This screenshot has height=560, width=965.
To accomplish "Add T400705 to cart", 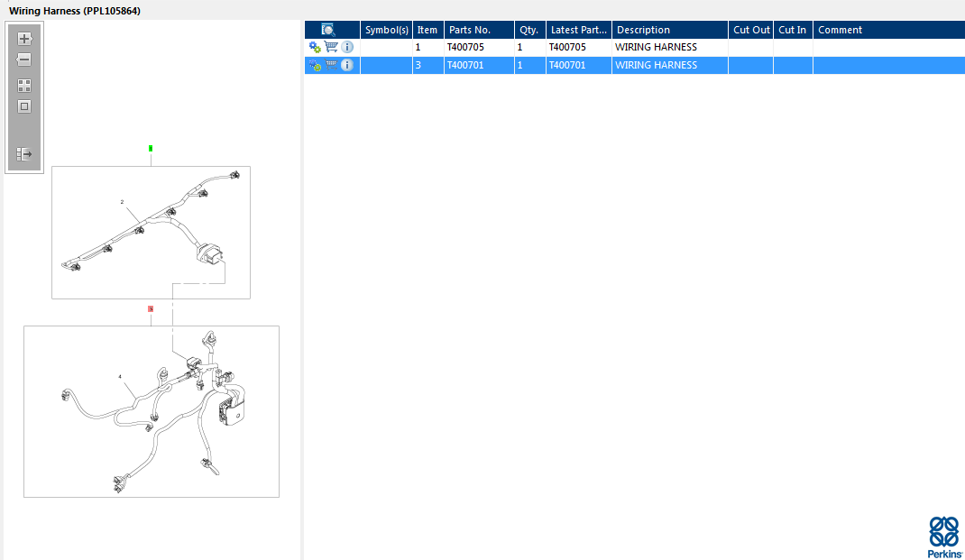I will click(x=331, y=47).
